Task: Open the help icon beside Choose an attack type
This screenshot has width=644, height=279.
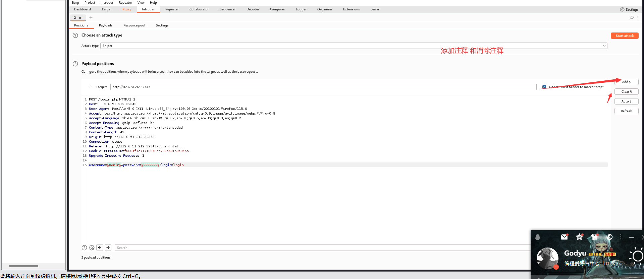Action: 75,35
